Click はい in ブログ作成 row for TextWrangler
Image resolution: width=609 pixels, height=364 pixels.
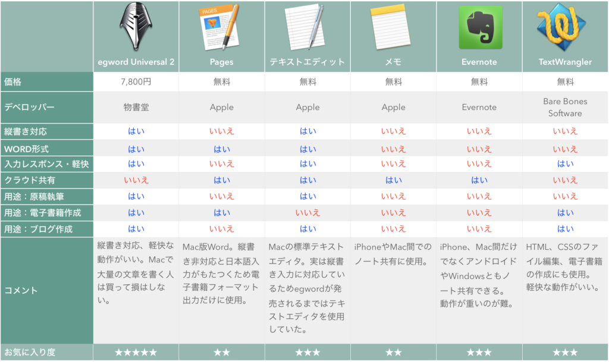[x=565, y=229]
